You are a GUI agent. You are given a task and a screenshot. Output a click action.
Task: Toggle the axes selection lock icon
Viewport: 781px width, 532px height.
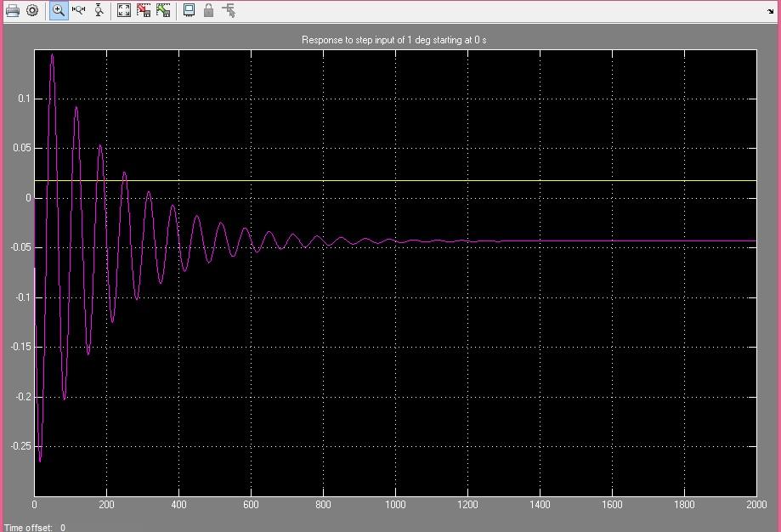pyautogui.click(x=208, y=11)
